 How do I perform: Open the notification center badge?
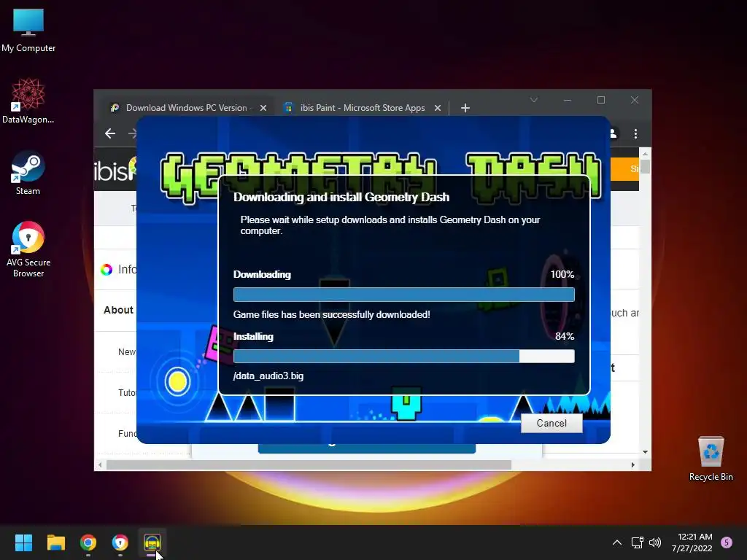point(727,542)
